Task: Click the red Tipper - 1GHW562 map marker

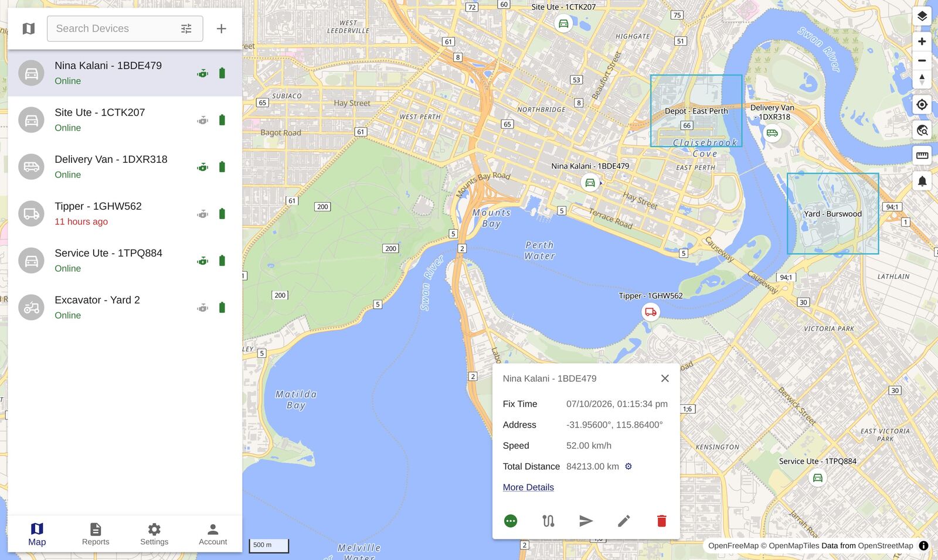Action: (x=651, y=312)
